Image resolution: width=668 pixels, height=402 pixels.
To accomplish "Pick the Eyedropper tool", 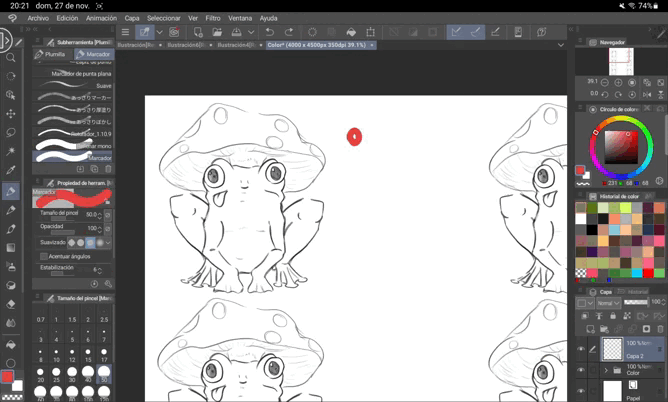I will pyautogui.click(x=11, y=171).
